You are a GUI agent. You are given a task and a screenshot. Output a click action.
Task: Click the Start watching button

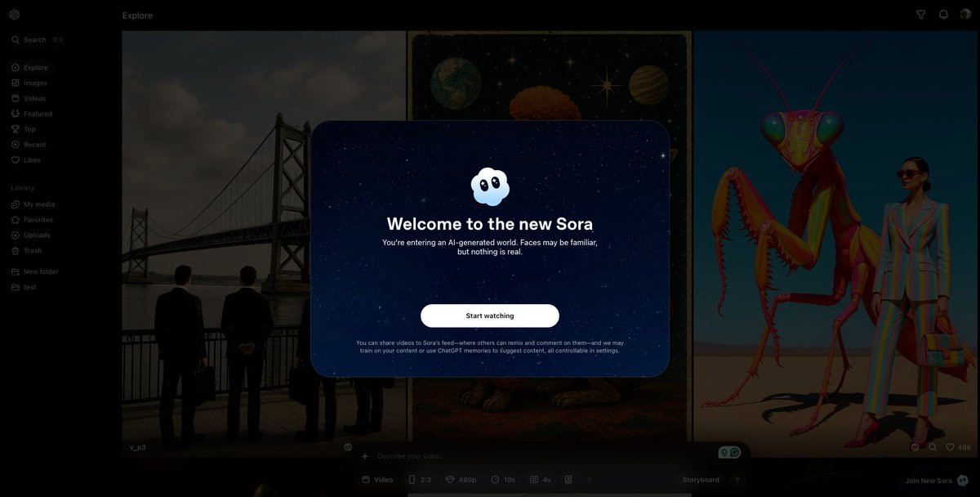pos(490,316)
